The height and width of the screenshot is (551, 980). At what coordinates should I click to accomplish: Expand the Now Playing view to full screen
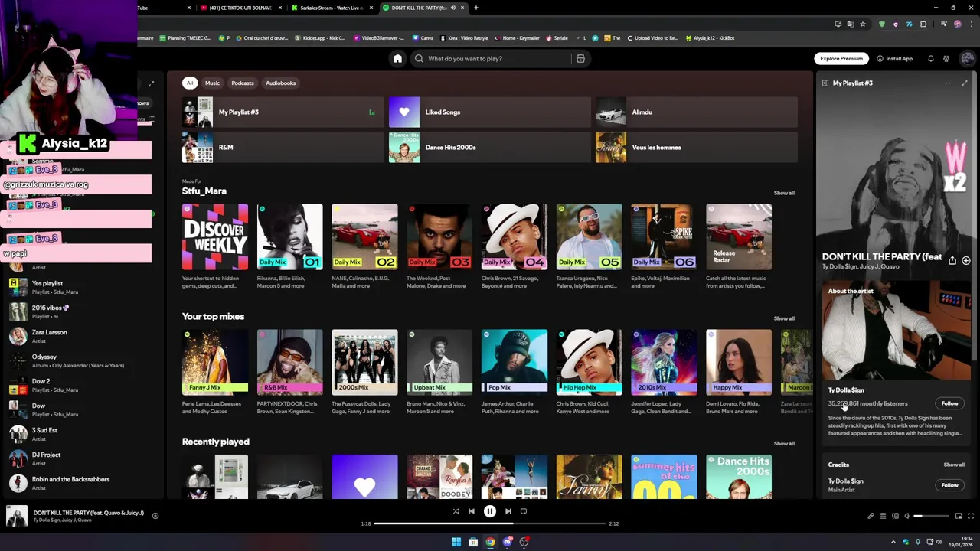pyautogui.click(x=965, y=83)
